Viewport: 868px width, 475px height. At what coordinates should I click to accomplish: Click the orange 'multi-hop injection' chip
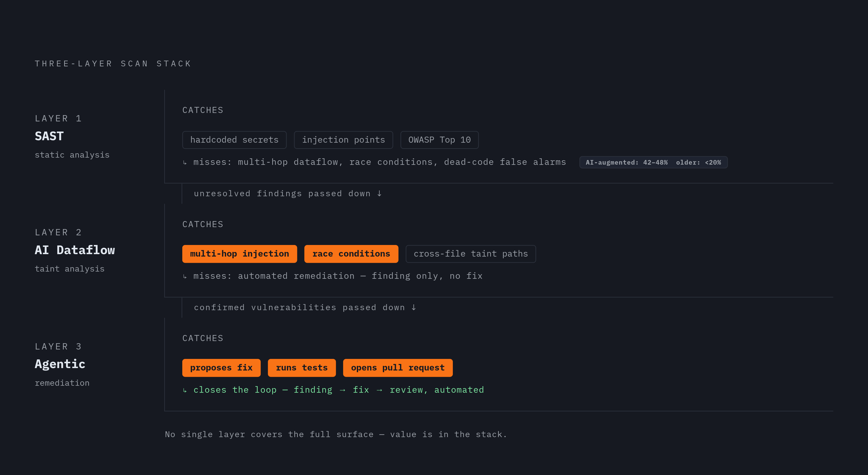pos(240,254)
